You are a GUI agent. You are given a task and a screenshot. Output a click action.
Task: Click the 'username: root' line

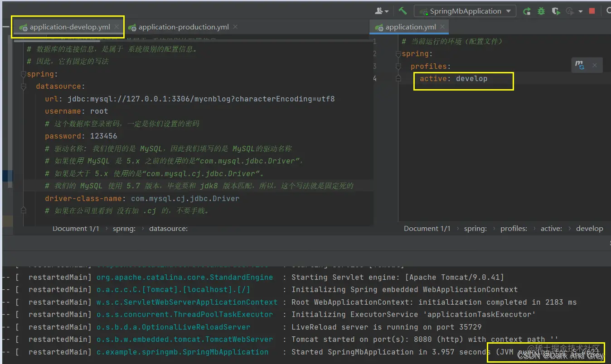[x=76, y=111]
